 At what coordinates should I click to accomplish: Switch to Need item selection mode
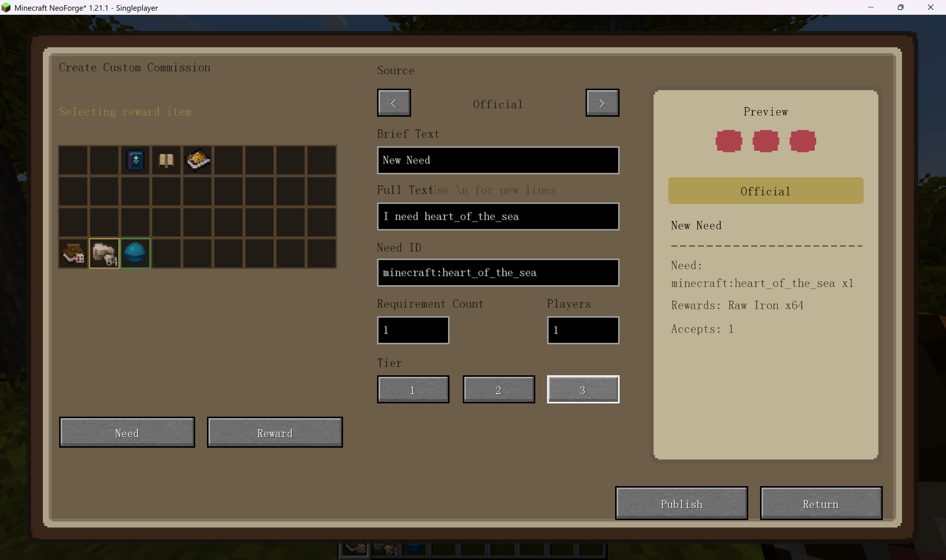127,433
